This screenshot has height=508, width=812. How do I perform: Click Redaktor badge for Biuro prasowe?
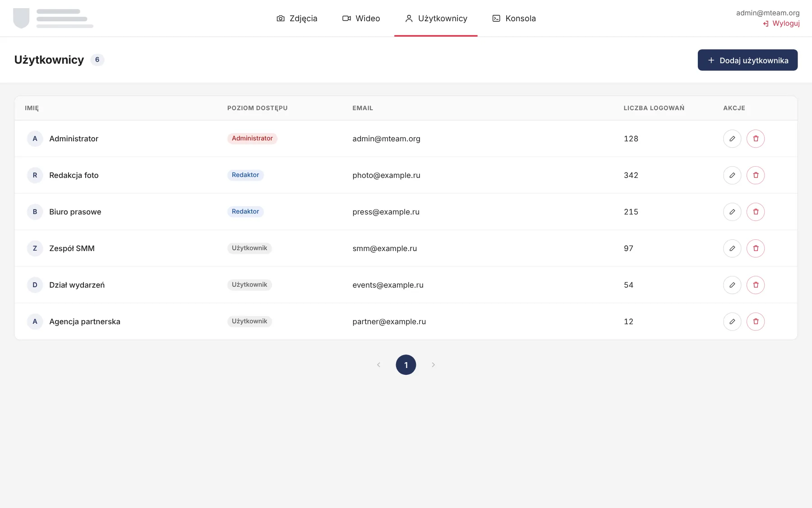coord(245,212)
